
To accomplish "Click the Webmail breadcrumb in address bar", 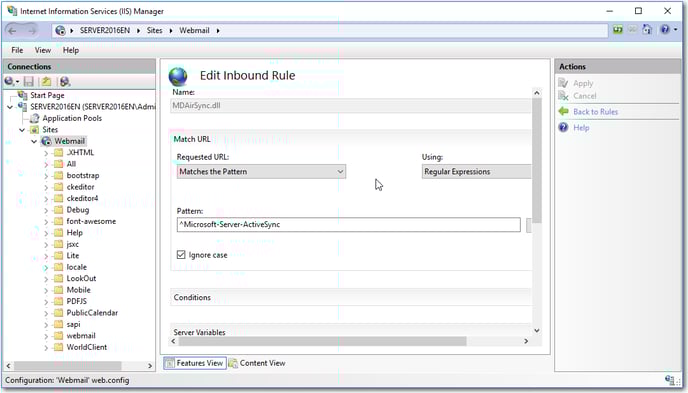I will (194, 30).
